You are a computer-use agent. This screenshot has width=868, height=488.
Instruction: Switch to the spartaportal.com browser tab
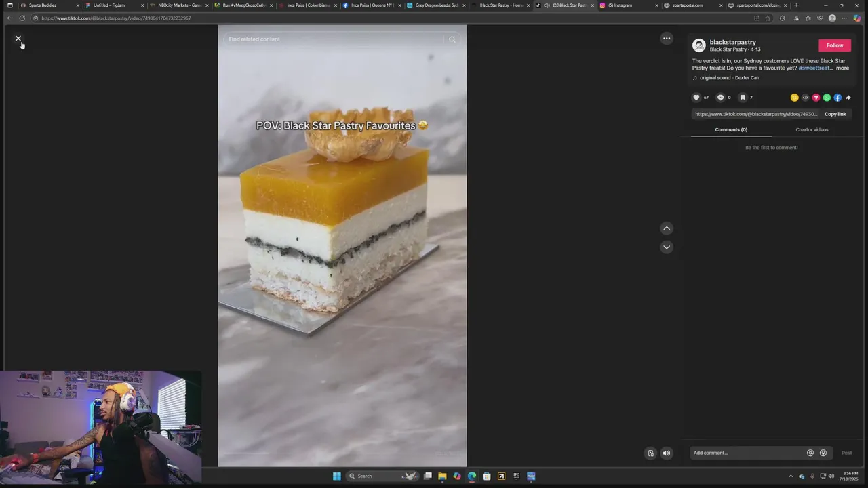(693, 5)
